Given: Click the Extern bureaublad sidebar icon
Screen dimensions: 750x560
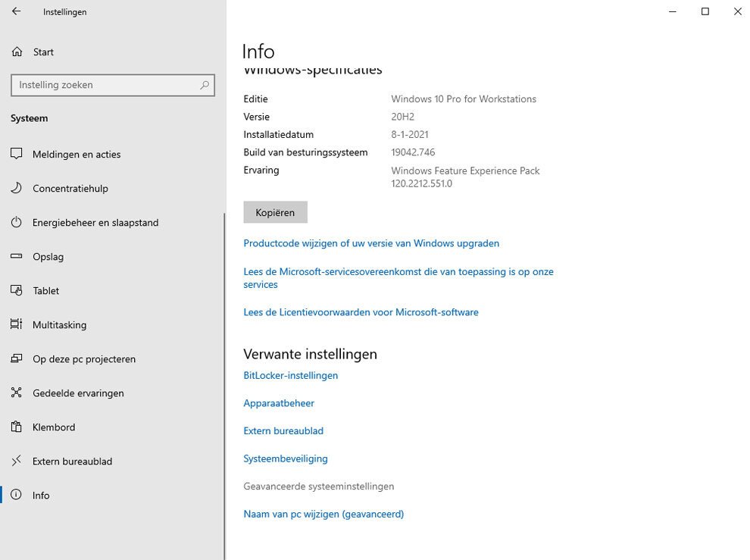Looking at the screenshot, I should point(16,461).
